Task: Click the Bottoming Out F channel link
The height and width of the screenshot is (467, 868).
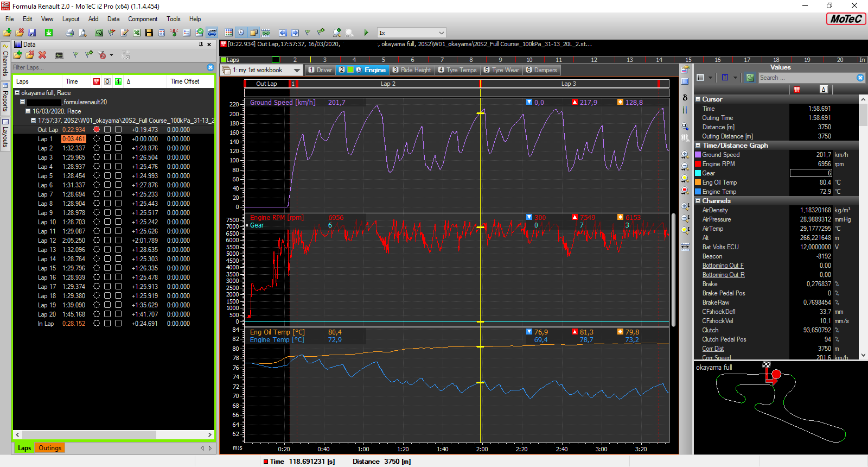Action: pyautogui.click(x=723, y=266)
